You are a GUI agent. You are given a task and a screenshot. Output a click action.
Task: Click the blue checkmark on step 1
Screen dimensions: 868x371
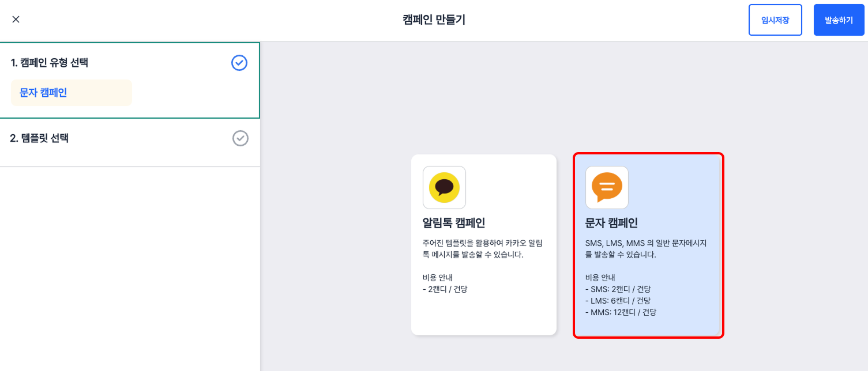[239, 63]
